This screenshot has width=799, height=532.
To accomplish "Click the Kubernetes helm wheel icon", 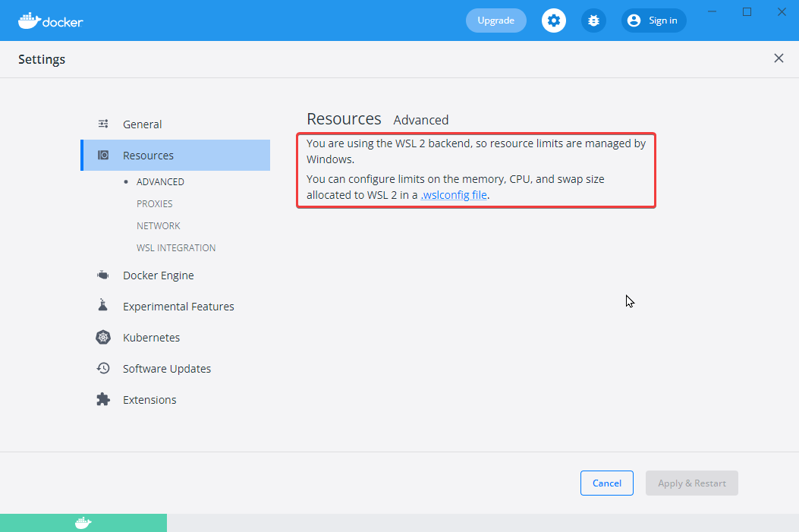I will click(103, 338).
